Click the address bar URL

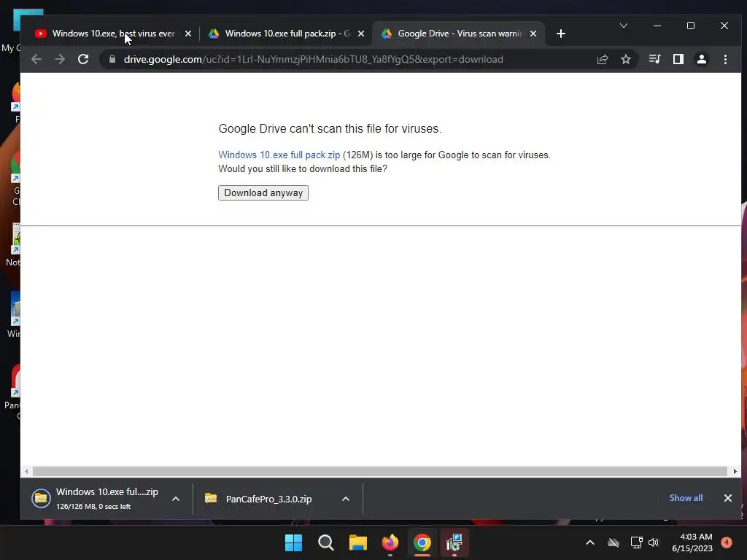click(313, 59)
